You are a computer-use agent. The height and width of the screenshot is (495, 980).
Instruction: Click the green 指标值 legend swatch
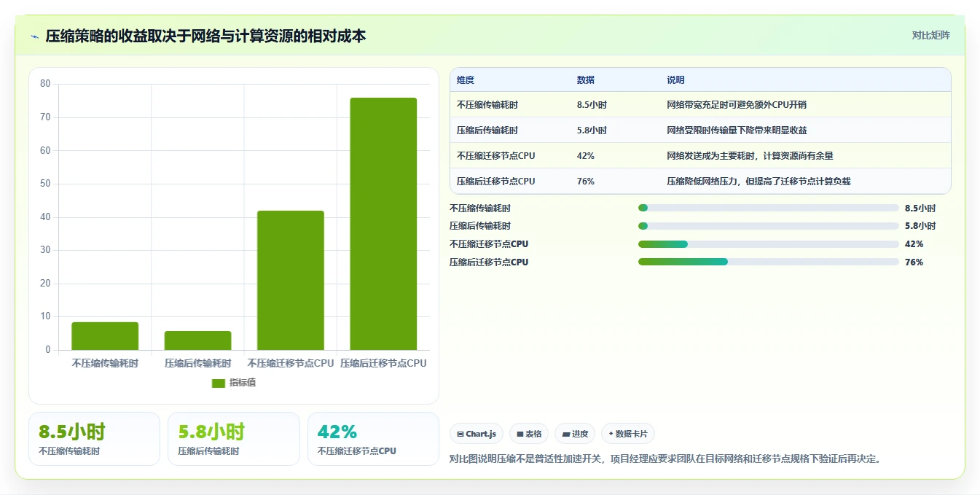pyautogui.click(x=219, y=383)
